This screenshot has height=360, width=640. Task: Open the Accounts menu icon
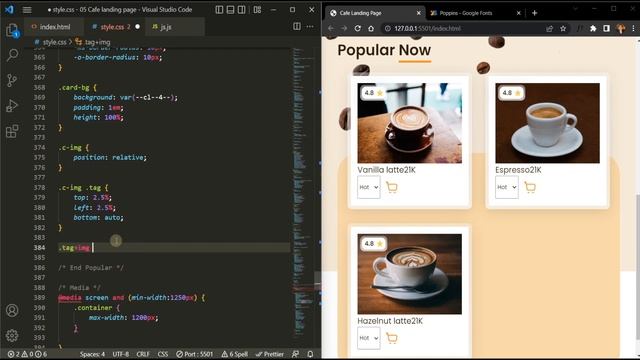(x=12, y=310)
